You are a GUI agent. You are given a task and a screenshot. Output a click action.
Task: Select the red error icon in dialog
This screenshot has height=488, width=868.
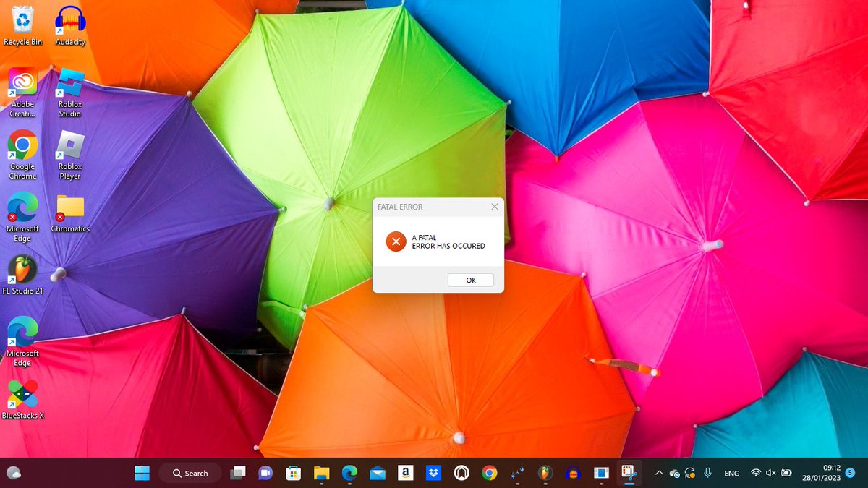click(396, 241)
